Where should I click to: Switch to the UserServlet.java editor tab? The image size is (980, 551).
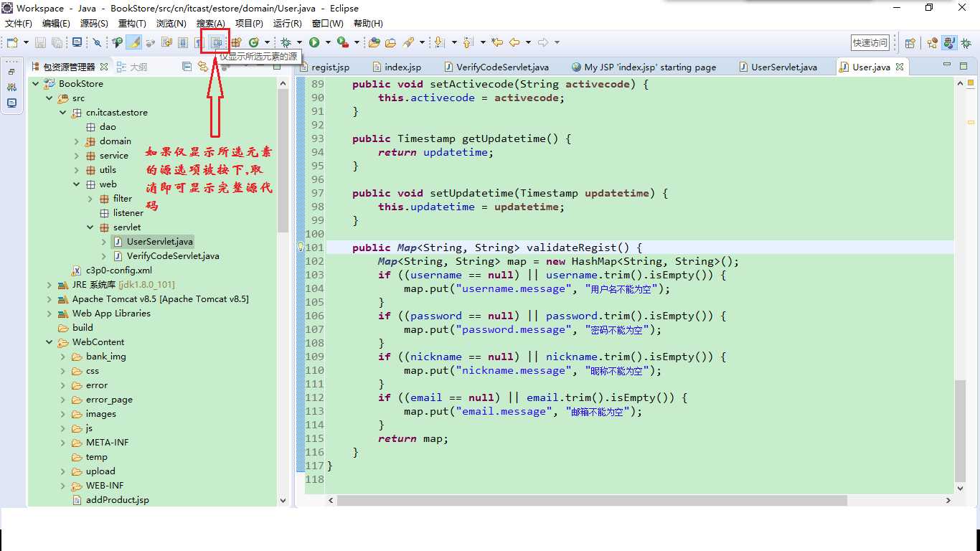(777, 67)
